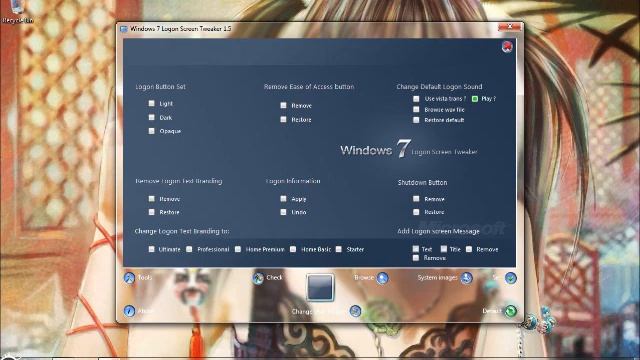Select Starter branding checkbox
Viewport: 640px width, 360px height.
point(339,249)
